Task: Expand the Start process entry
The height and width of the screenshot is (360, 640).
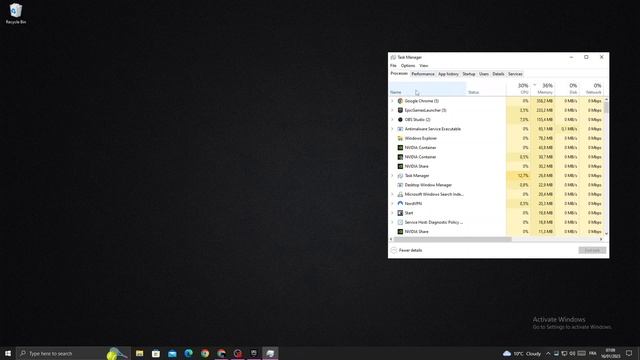Action: coord(392,213)
